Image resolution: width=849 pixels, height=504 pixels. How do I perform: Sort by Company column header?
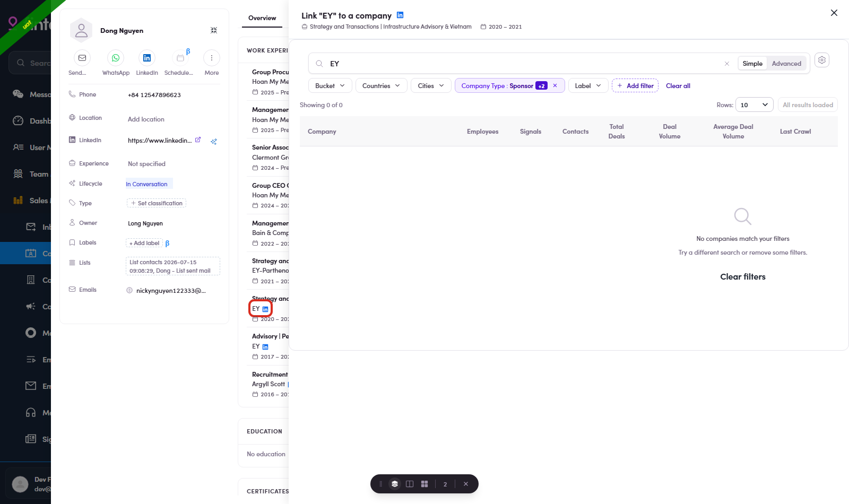pyautogui.click(x=322, y=132)
